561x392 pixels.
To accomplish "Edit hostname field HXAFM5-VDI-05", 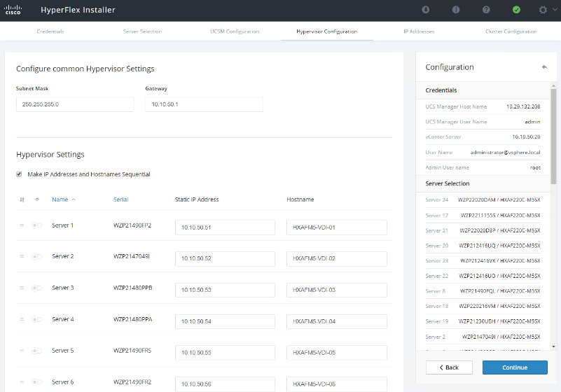I will (337, 353).
